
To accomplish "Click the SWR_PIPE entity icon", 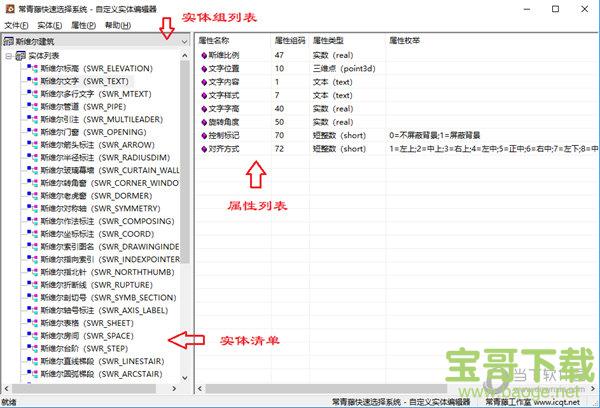I will click(32, 106).
